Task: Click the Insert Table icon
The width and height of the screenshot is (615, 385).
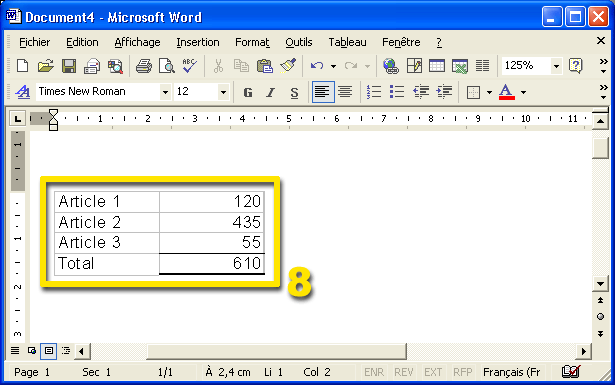Action: (x=437, y=66)
